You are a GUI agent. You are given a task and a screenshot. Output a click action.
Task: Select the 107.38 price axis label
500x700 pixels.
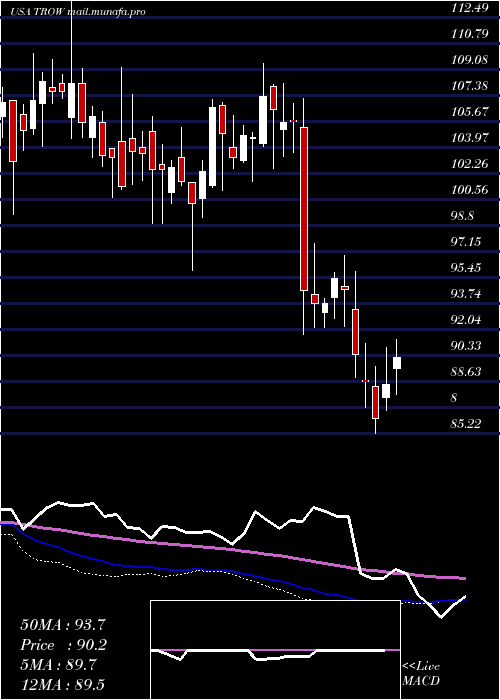469,86
